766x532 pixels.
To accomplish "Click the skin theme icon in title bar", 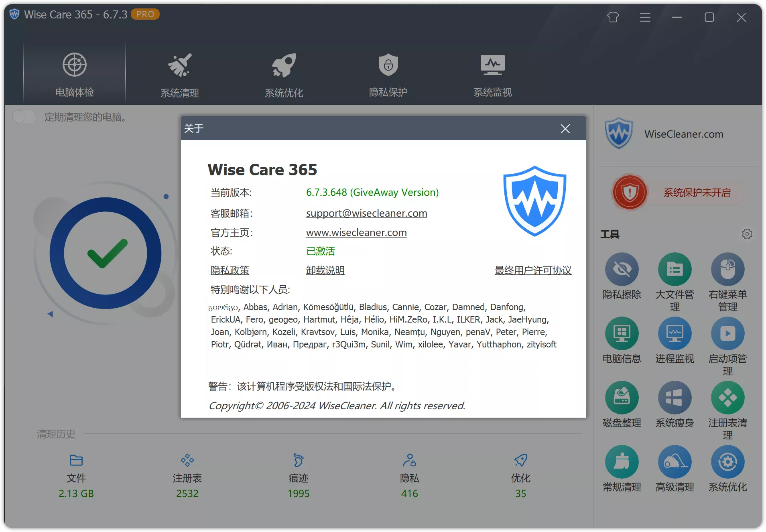I will pyautogui.click(x=613, y=17).
